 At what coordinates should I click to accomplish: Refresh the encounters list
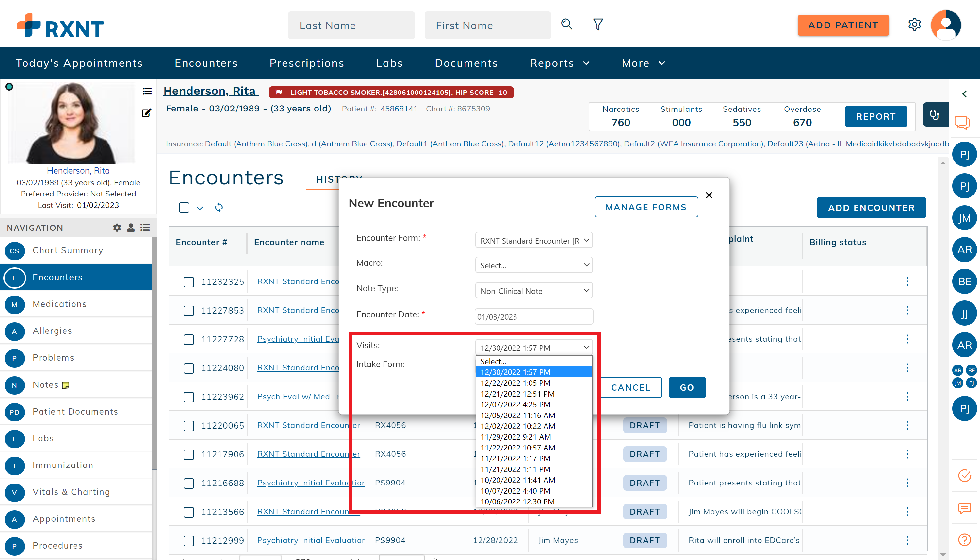(x=219, y=208)
